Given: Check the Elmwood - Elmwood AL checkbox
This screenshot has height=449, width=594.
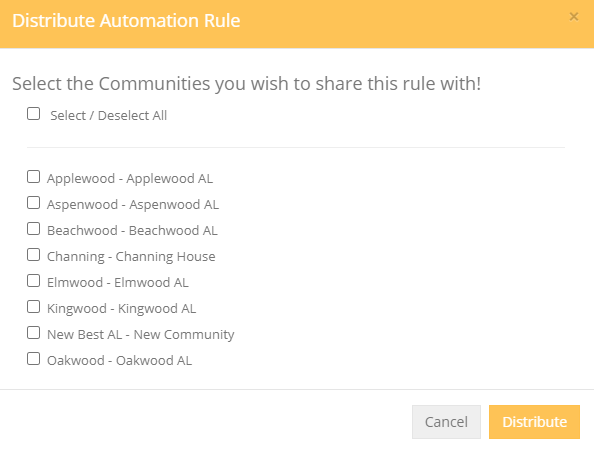Looking at the screenshot, I should point(33,281).
